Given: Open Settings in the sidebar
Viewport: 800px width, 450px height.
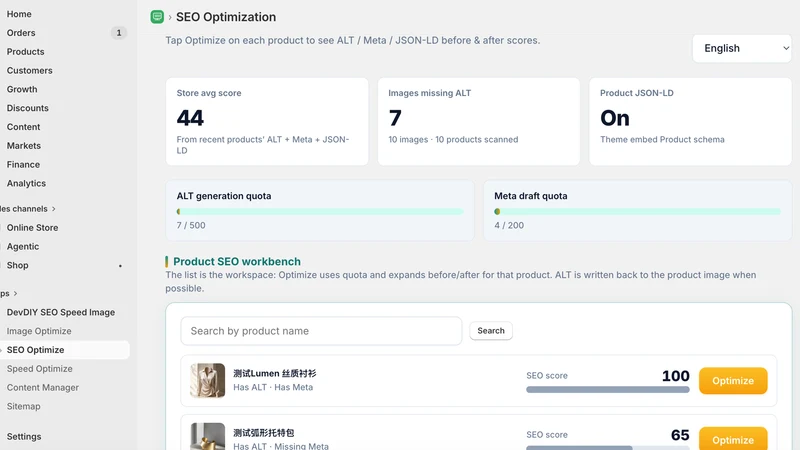Looking at the screenshot, I should point(24,437).
